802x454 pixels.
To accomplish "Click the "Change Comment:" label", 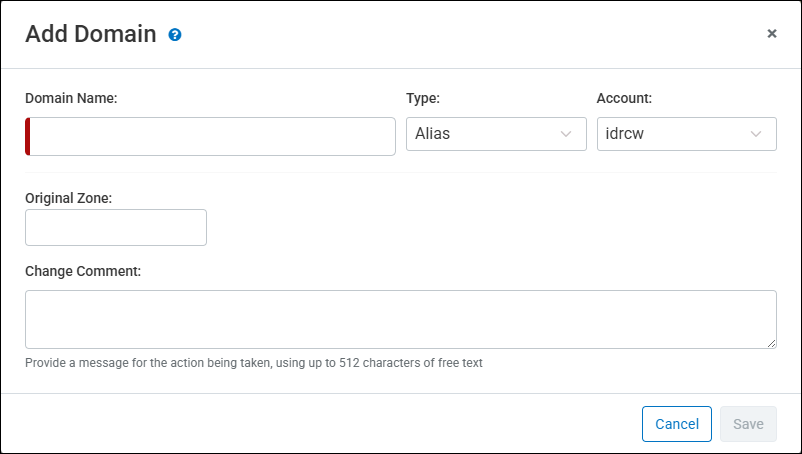I will (x=82, y=271).
